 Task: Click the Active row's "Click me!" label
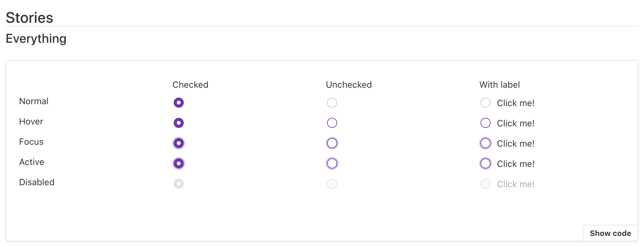point(516,164)
